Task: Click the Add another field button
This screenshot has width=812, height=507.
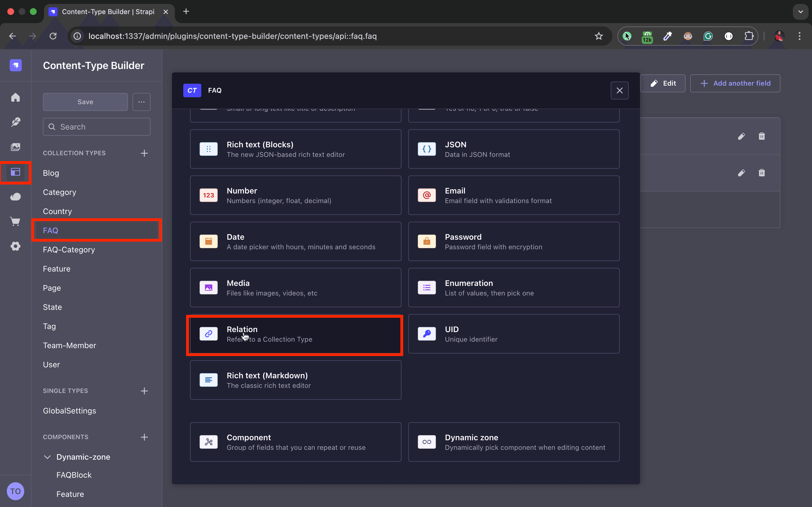Action: pyautogui.click(x=735, y=83)
